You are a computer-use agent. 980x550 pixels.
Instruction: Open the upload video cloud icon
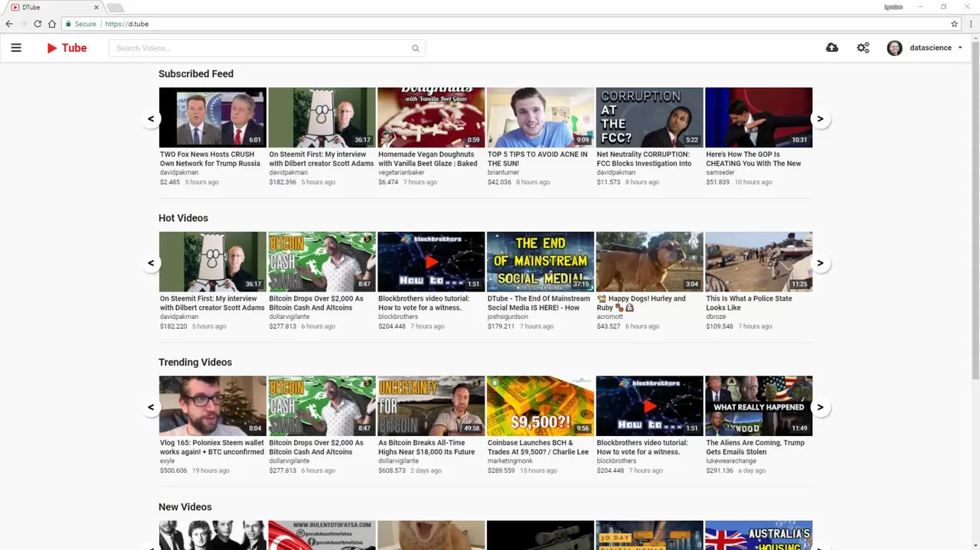(832, 47)
